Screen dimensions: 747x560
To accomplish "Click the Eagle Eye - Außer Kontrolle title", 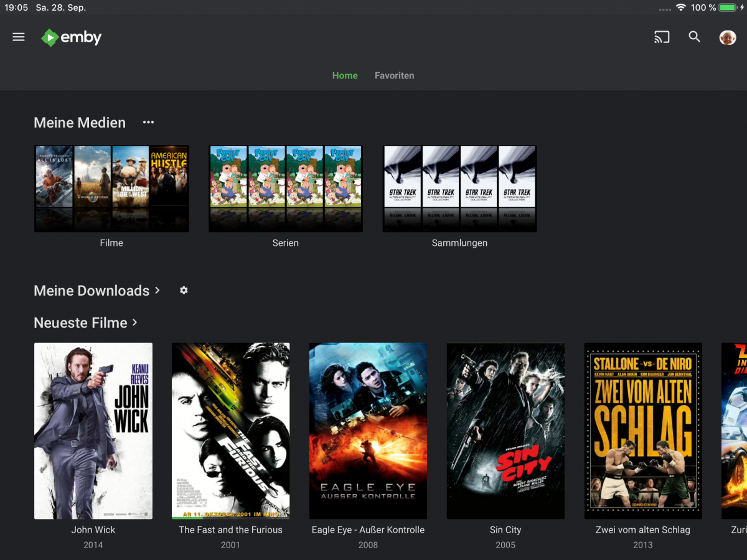I will (x=368, y=530).
